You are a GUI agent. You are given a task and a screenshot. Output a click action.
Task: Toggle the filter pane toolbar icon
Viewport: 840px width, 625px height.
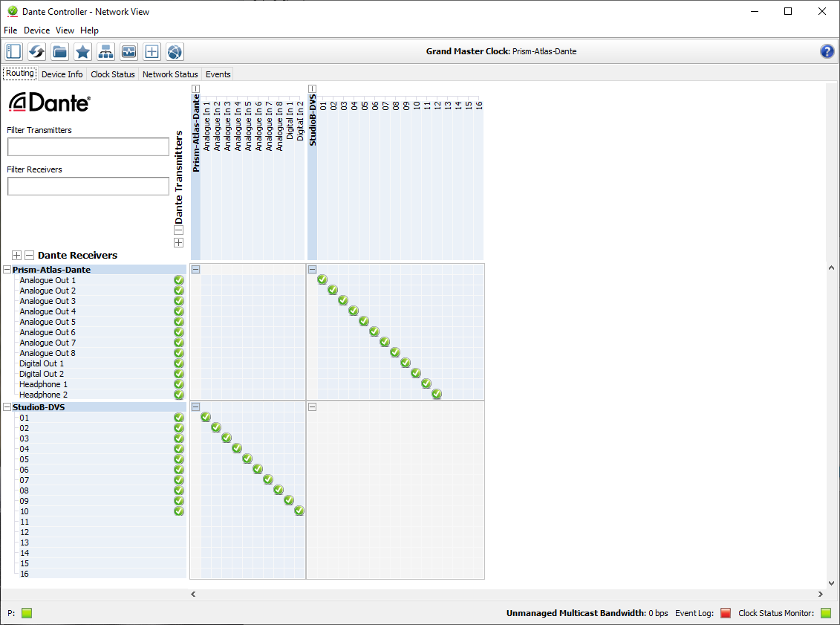tap(14, 51)
